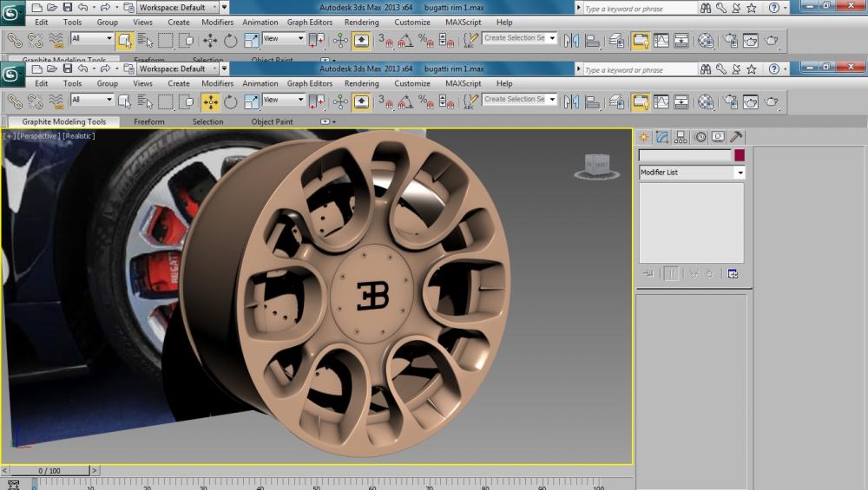Screen dimensions: 868x490
Task: Toggle Keyboard Shortcut Override in front window
Action: [x=361, y=101]
